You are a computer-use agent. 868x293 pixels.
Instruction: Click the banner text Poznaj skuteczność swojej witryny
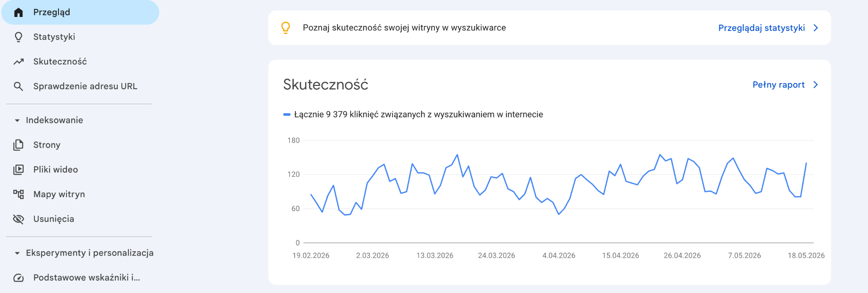pyautogui.click(x=404, y=28)
